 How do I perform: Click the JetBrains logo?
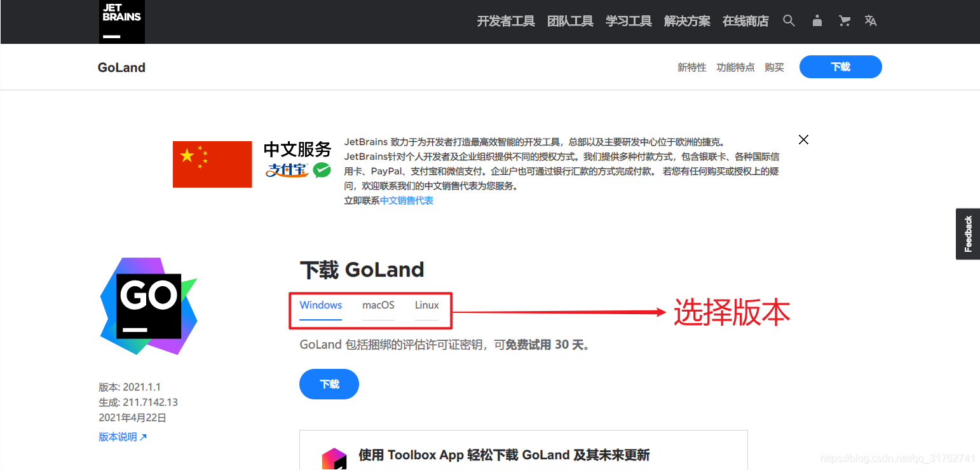[x=121, y=22]
